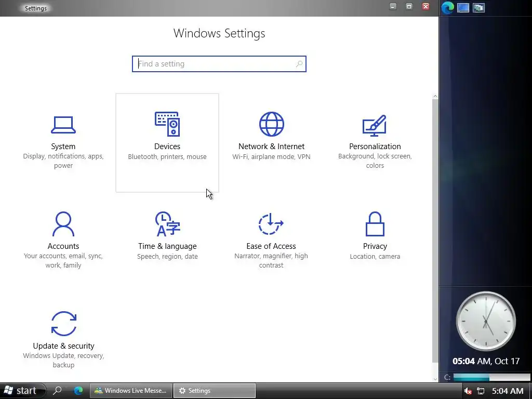Click "Location, camera" description
532x399 pixels.
pyautogui.click(x=375, y=257)
